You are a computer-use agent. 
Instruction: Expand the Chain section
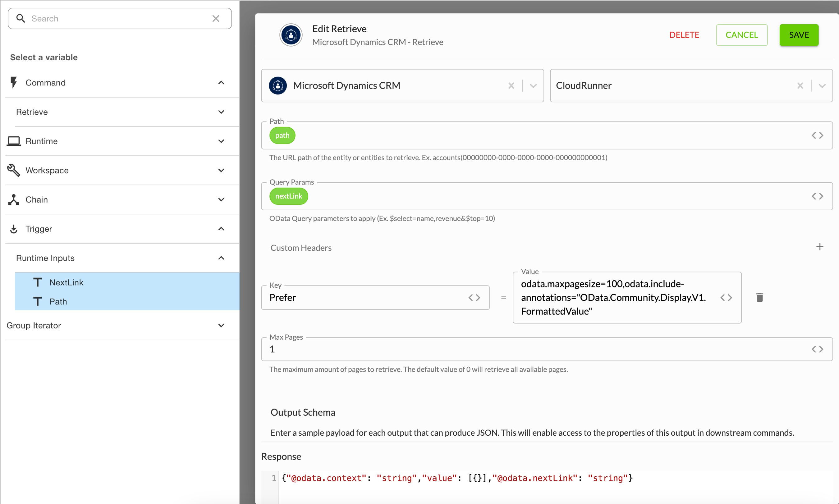coord(221,200)
